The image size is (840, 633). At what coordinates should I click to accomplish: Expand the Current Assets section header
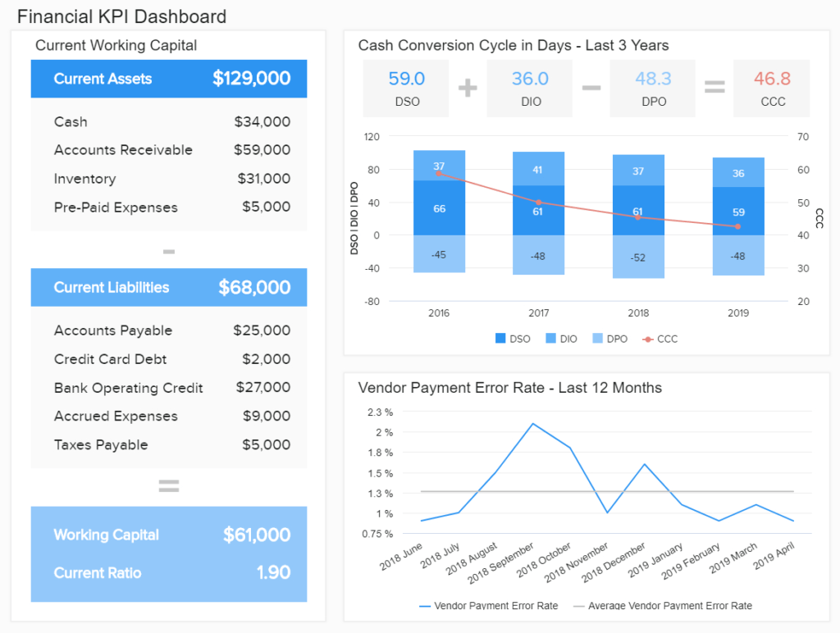pyautogui.click(x=168, y=79)
